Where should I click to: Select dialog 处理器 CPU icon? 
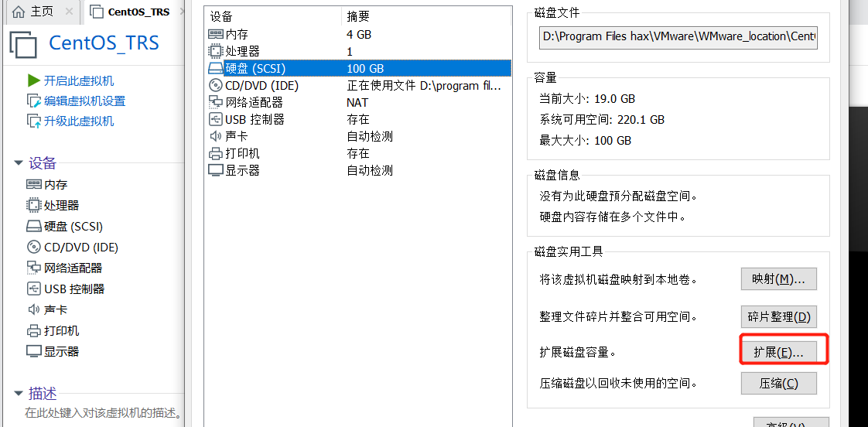click(215, 52)
